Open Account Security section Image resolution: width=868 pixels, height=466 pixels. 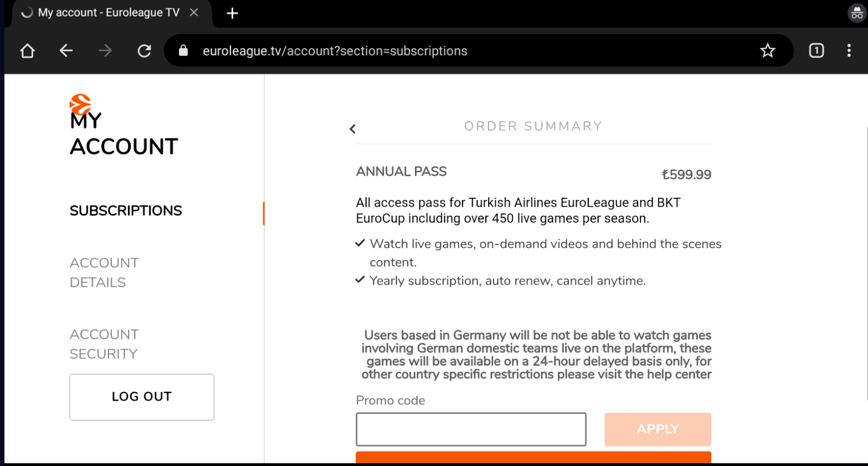coord(104,344)
